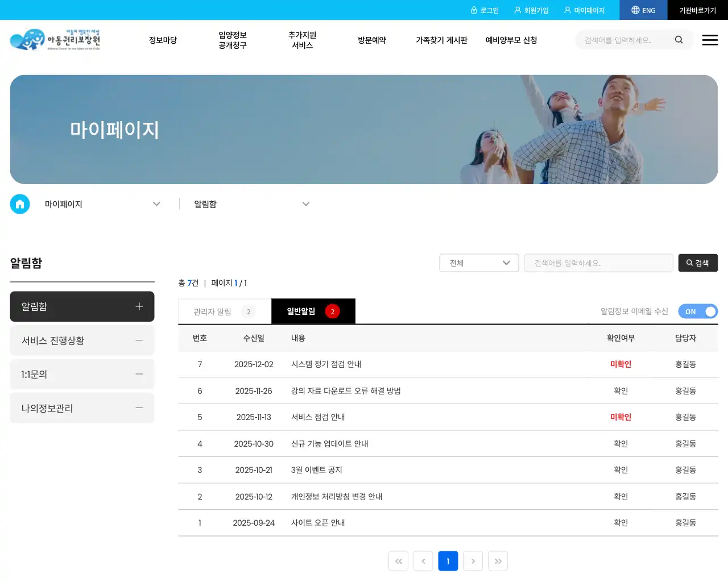
Task: Expand the 알림함 sidebar section
Action: pos(139,306)
